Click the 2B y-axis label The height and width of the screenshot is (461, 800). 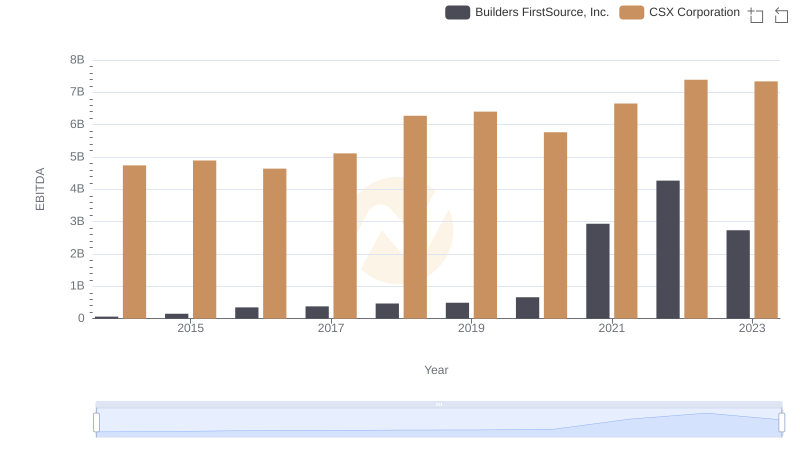[x=77, y=253]
